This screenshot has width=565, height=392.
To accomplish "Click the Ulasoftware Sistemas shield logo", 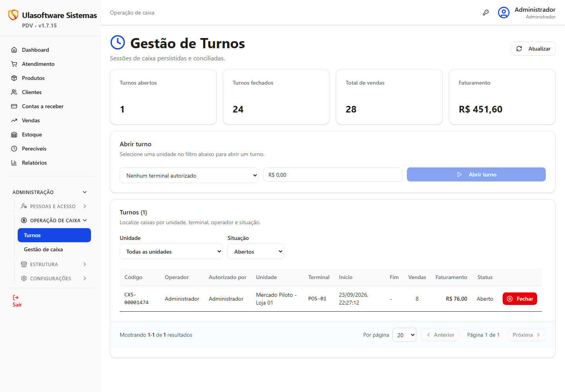I will pos(13,15).
